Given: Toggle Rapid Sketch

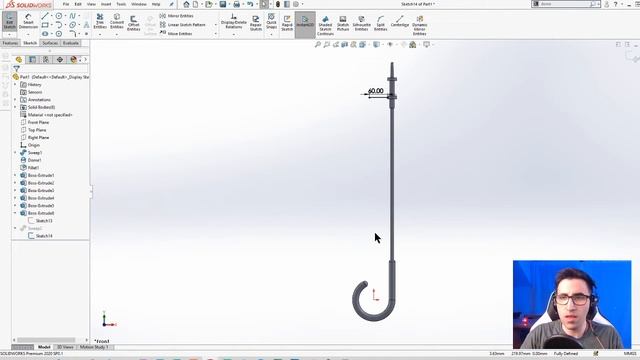Looking at the screenshot, I should 287,24.
